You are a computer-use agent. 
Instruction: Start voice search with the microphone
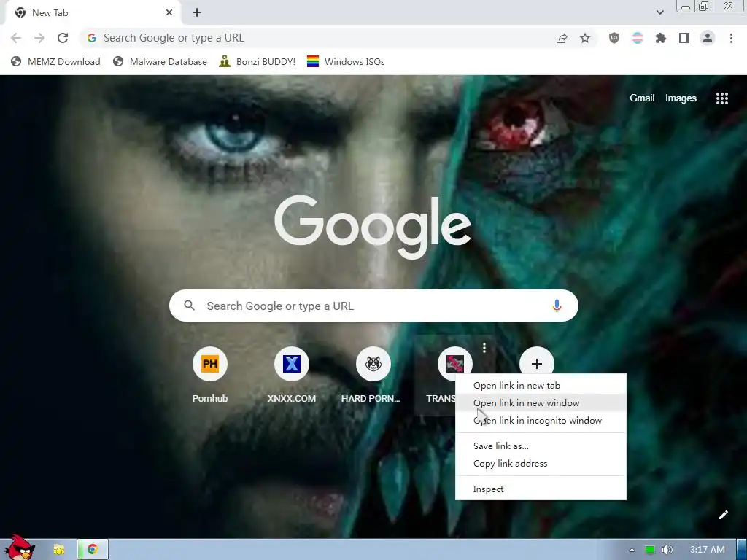click(x=557, y=306)
